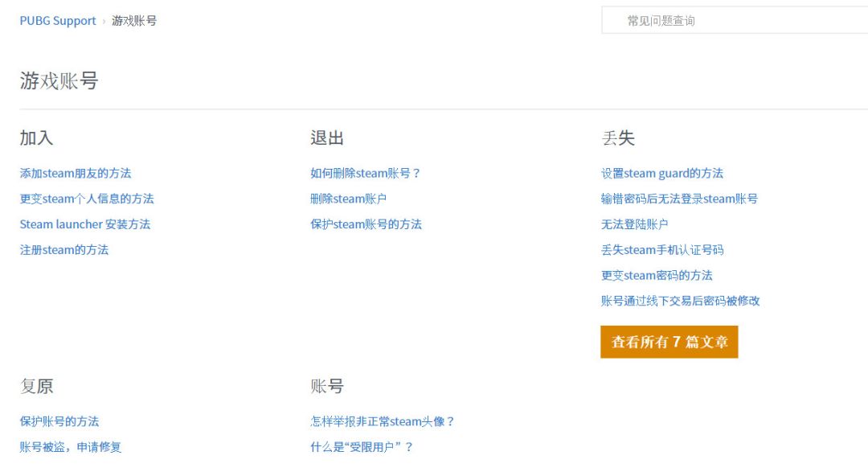
Task: Open the 无法登陆账户 article
Action: [x=634, y=224]
